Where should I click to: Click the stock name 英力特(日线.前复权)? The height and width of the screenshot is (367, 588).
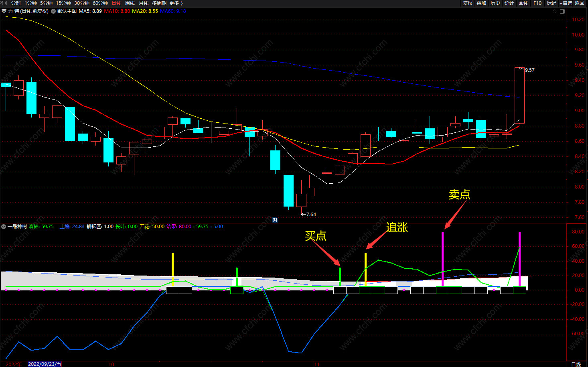pyautogui.click(x=25, y=11)
